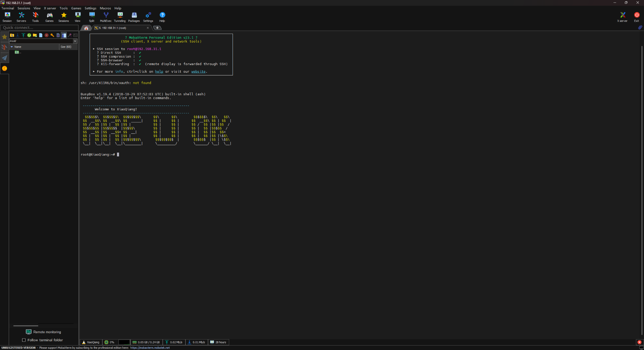Open the Servers toolbar icon
Image resolution: width=644 pixels, height=350 pixels.
point(21,17)
